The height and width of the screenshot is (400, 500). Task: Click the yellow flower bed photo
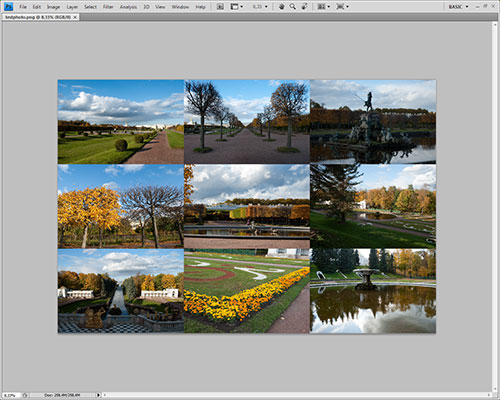coord(247,291)
